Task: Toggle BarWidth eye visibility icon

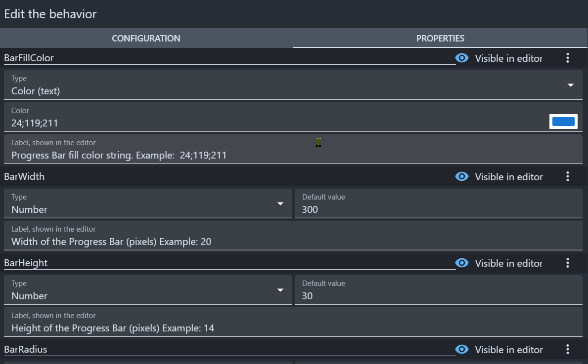Action: pyautogui.click(x=462, y=177)
